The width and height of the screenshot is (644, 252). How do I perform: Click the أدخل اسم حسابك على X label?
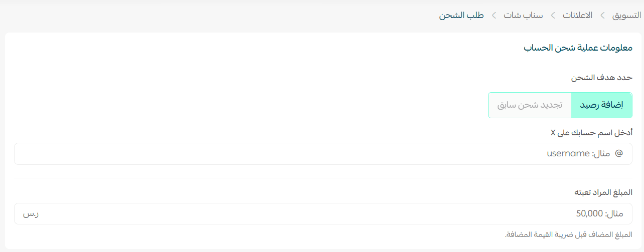591,133
